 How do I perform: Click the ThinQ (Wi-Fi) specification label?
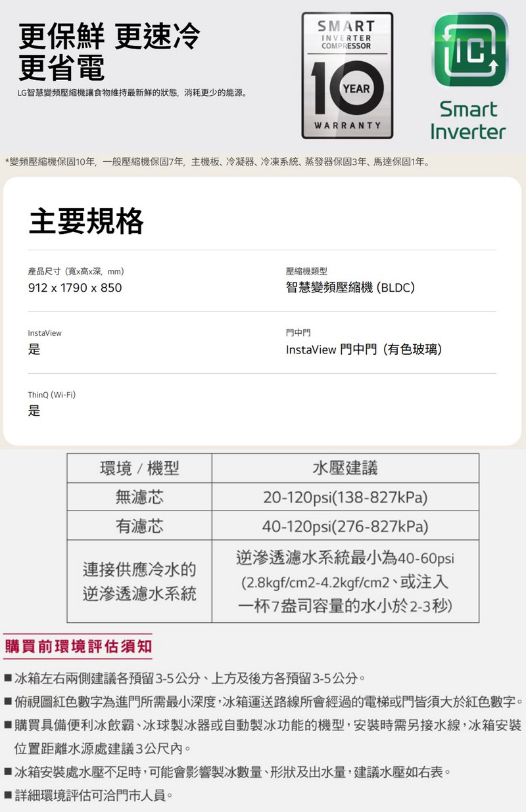pos(52,395)
